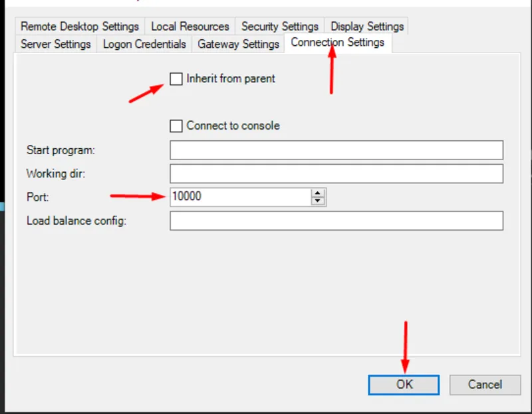Select the Logon Credentials tab
The image size is (532, 414).
(x=144, y=44)
